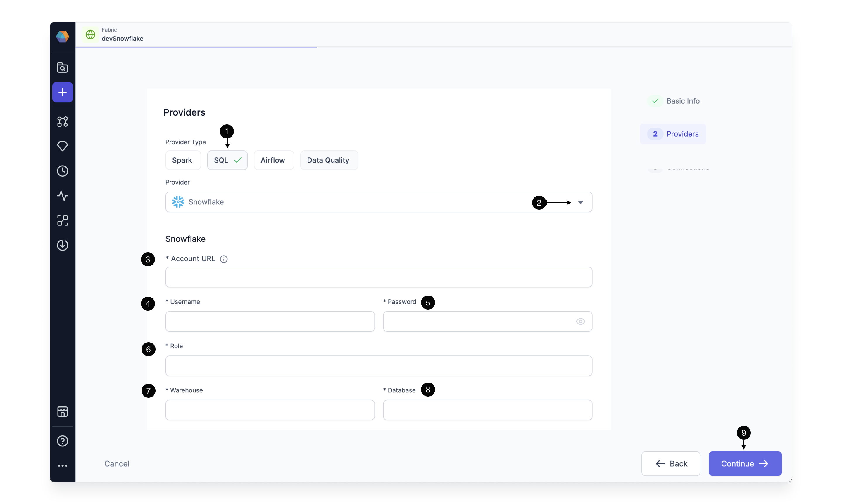Select the Spark provider type
Image resolution: width=842 pixels, height=504 pixels.
(182, 160)
